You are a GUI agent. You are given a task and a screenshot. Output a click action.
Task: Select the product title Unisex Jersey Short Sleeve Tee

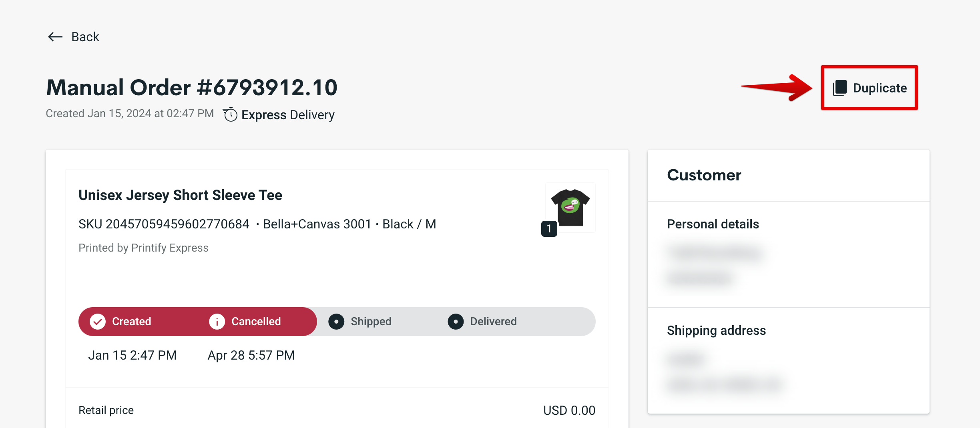point(180,195)
